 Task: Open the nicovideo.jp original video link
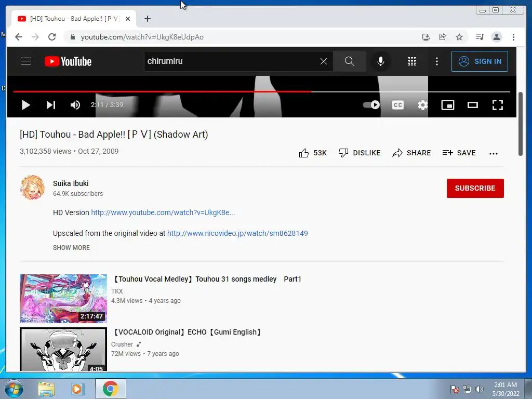[x=237, y=233]
